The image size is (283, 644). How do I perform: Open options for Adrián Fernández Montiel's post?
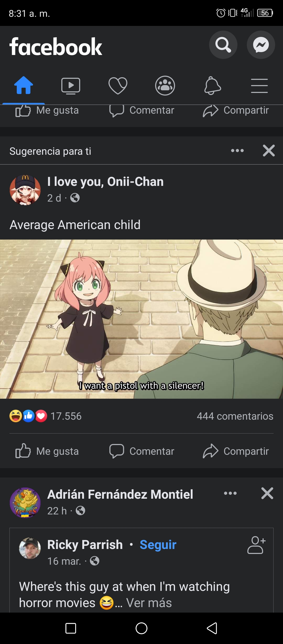tap(230, 493)
